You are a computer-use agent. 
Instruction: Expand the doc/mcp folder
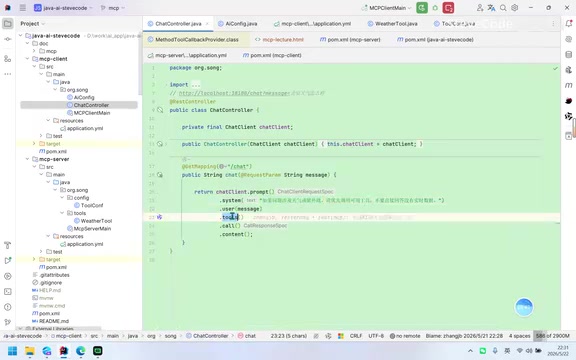tap(34, 51)
